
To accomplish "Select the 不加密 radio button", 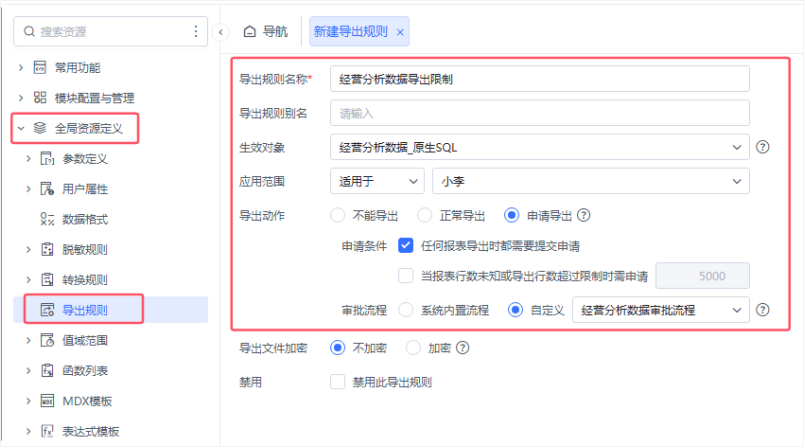I will [337, 348].
